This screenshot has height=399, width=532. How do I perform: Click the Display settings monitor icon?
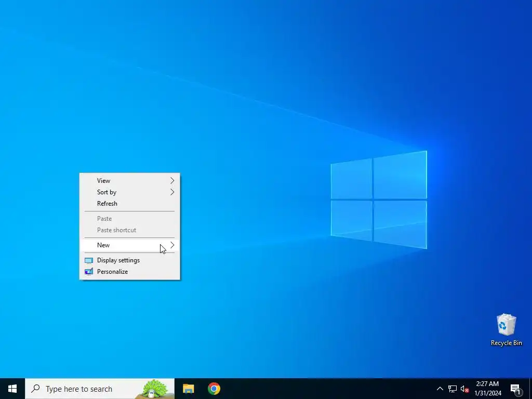click(88, 261)
